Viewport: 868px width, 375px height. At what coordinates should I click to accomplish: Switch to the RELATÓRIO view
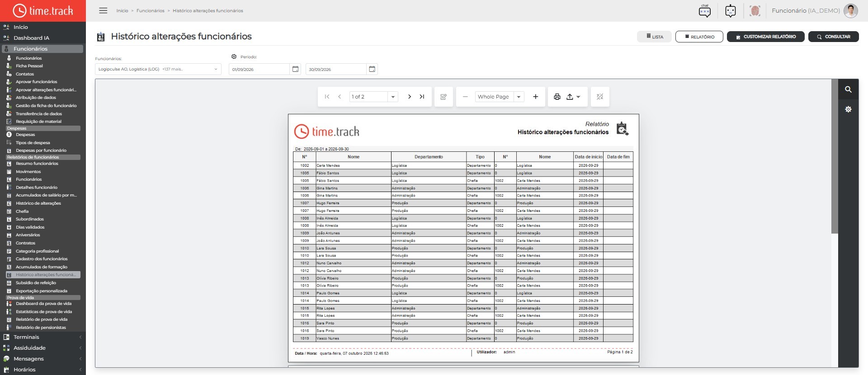coord(699,37)
